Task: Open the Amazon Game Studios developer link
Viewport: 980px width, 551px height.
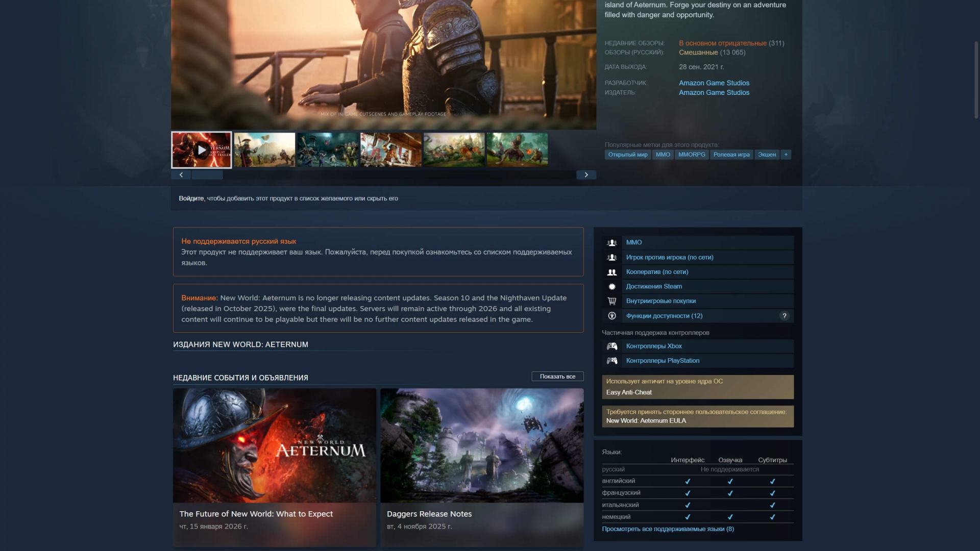Action: [714, 83]
